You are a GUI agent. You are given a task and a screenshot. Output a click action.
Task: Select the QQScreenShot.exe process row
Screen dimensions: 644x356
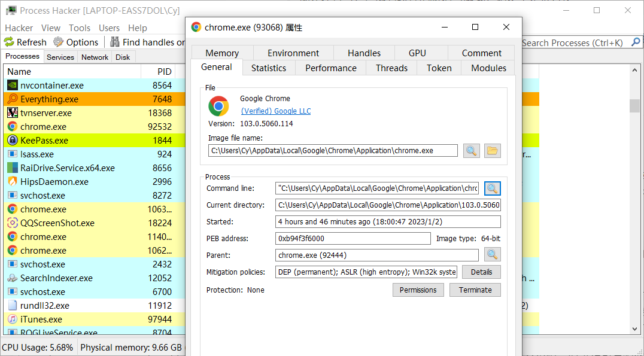(x=57, y=223)
